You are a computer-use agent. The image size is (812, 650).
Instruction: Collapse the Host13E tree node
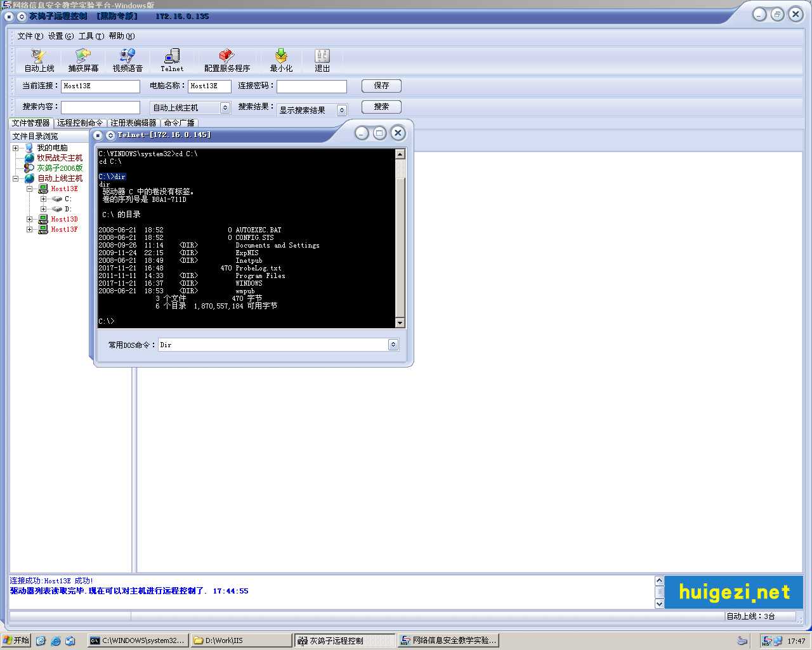29,189
